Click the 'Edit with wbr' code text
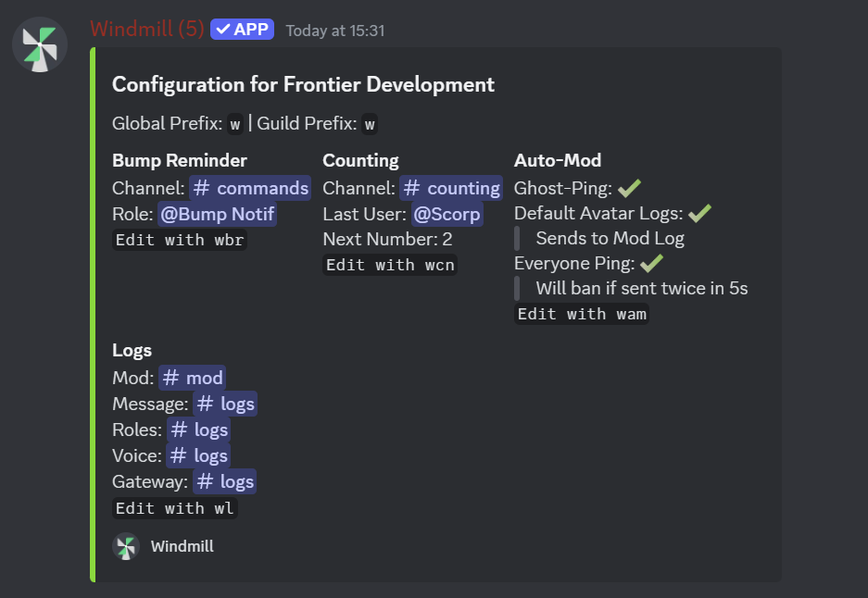The width and height of the screenshot is (868, 598). [180, 240]
